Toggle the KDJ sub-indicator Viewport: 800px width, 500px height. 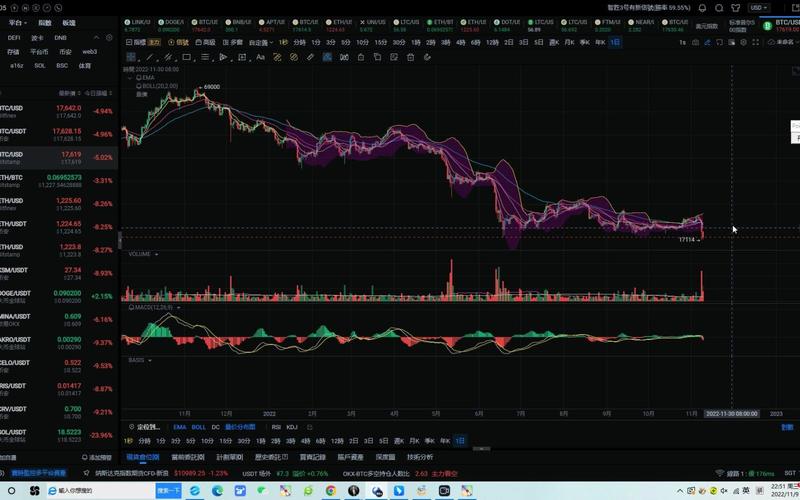click(x=292, y=427)
